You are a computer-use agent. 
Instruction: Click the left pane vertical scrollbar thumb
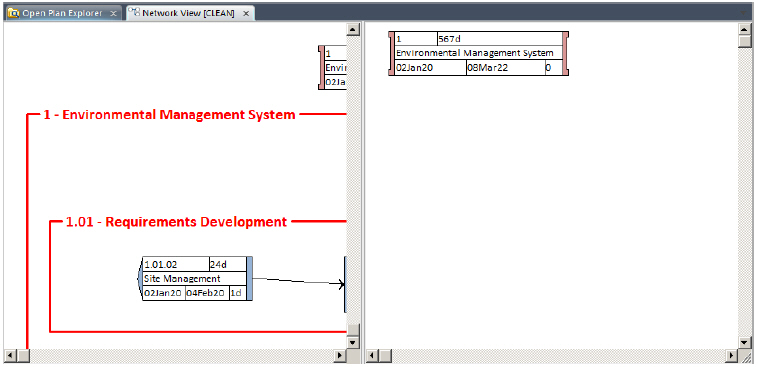coord(353,330)
